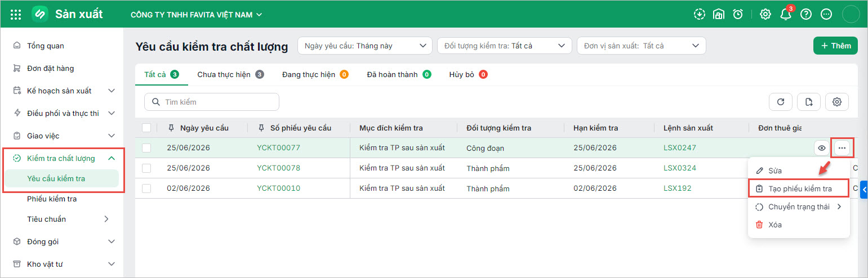Open request link YCKT00010
Viewport: 868px width, 278px height.
coord(278,189)
